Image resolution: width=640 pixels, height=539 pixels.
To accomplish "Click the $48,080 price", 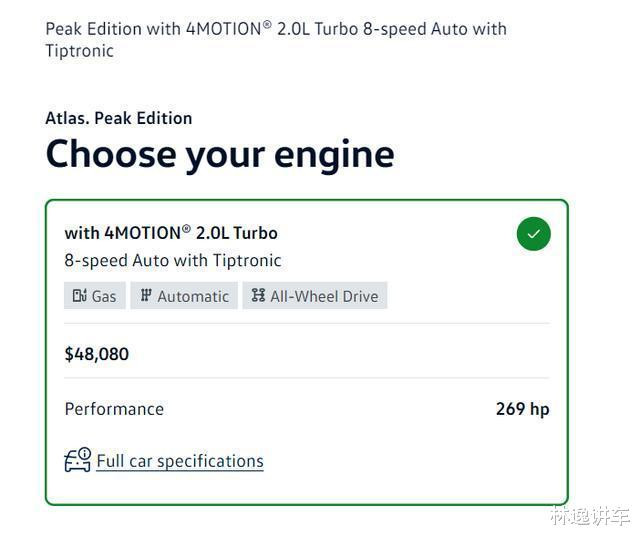I will point(97,354).
